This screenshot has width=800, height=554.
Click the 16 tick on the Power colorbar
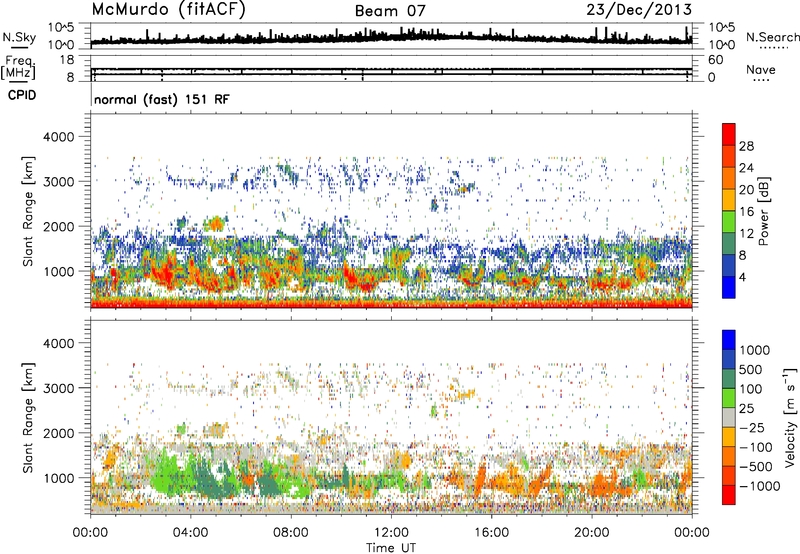[x=746, y=212]
